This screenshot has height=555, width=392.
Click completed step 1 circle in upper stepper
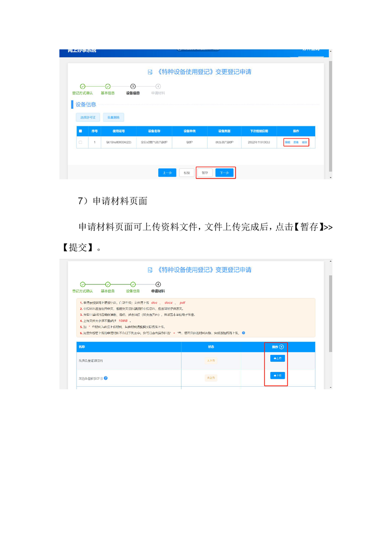[x=83, y=87]
